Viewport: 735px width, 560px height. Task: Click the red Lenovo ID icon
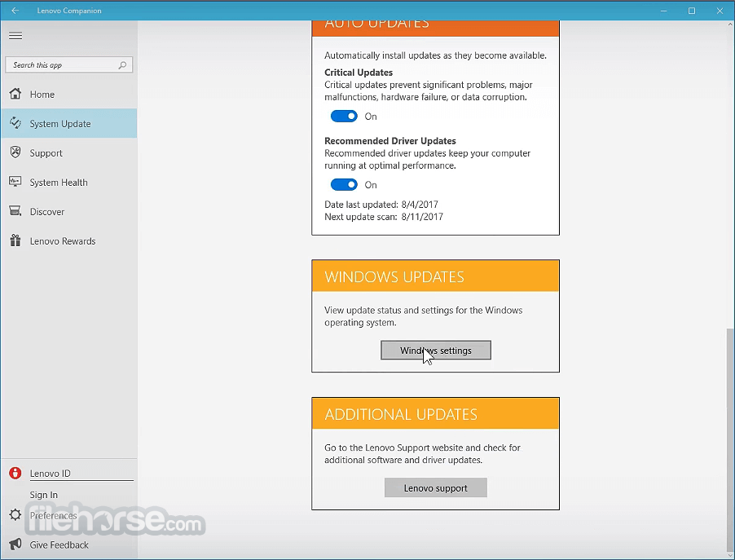tap(15, 473)
